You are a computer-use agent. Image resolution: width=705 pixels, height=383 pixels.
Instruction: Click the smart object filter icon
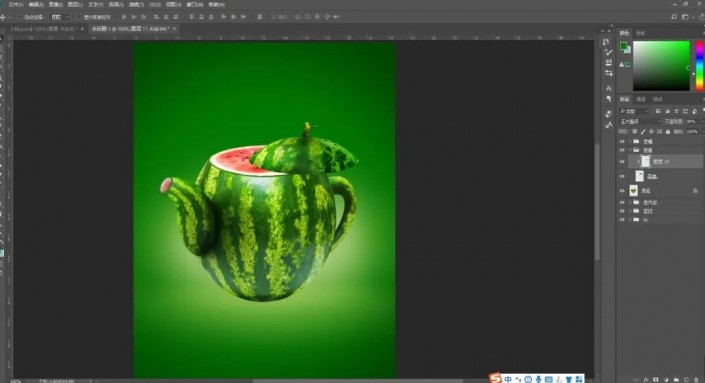pos(695,111)
